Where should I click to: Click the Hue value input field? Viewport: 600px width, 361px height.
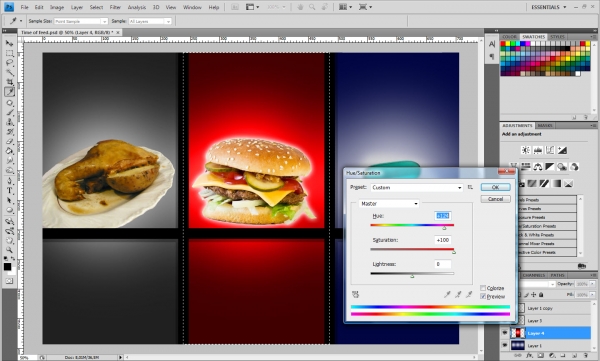(443, 216)
